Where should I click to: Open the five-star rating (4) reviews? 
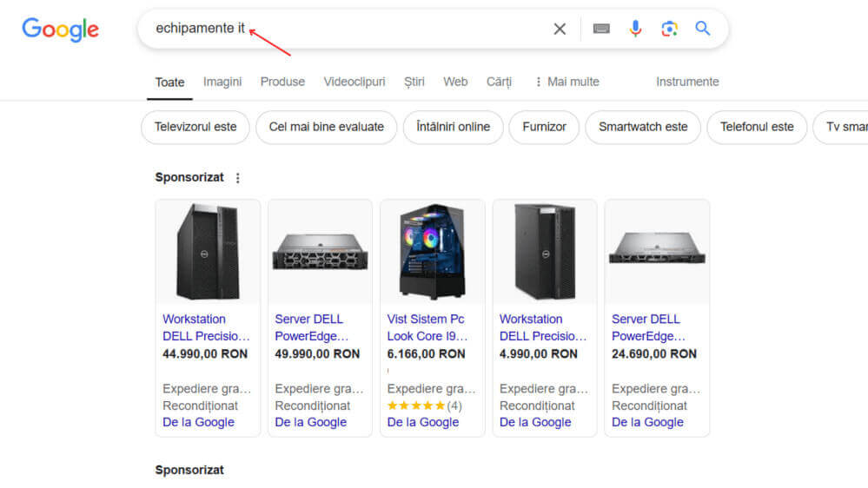pos(425,406)
